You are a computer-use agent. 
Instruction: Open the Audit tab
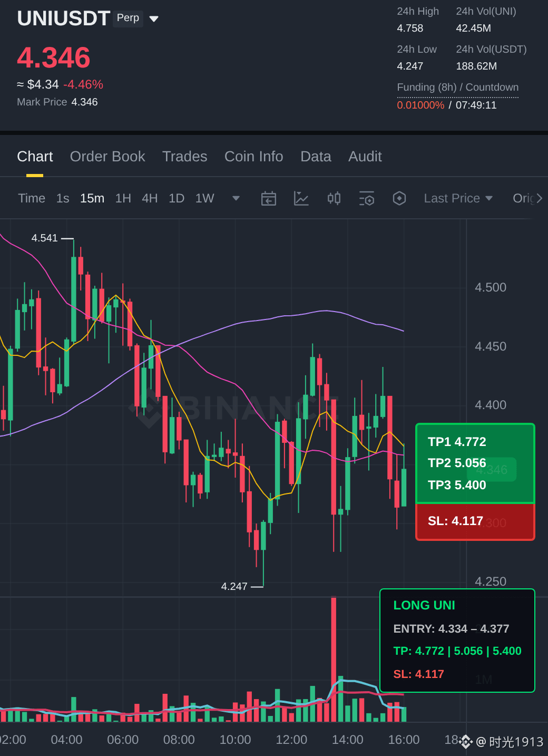pos(365,157)
